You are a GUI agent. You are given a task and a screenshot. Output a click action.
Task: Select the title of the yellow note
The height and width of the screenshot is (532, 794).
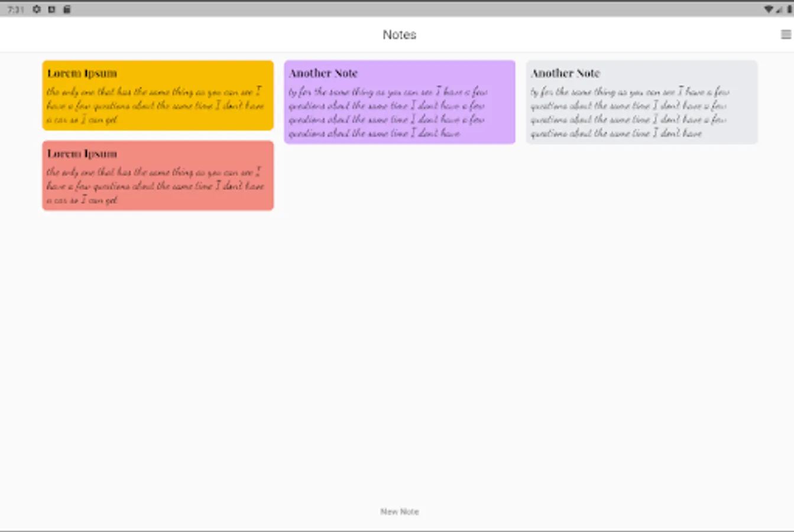82,73
